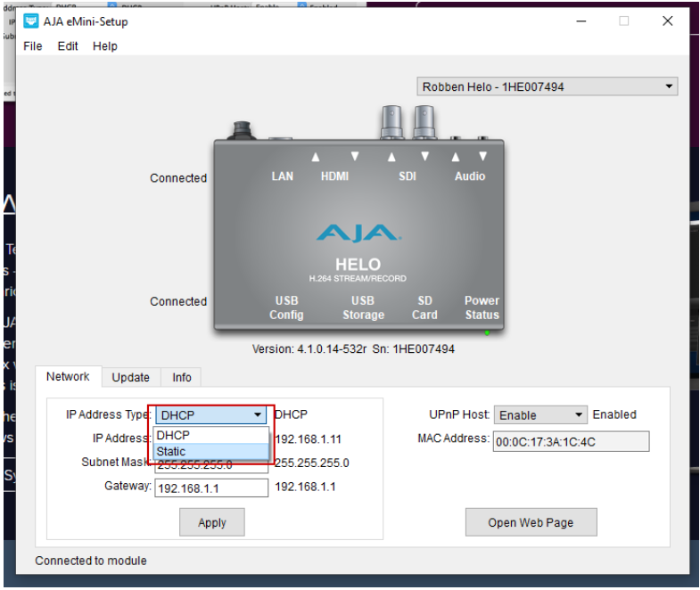Click the USB Config label on device

tap(286, 307)
